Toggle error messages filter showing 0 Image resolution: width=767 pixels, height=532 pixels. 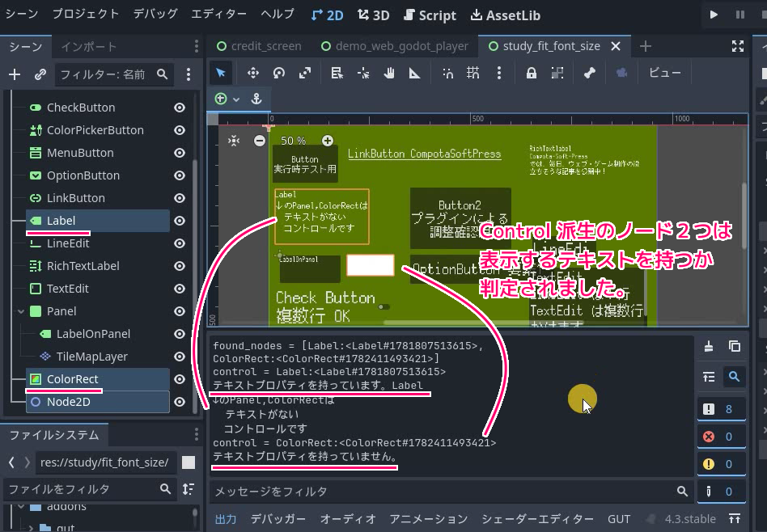pyautogui.click(x=721, y=437)
